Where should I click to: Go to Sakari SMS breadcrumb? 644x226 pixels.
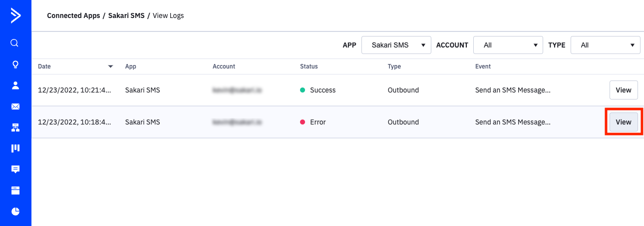[x=126, y=15]
